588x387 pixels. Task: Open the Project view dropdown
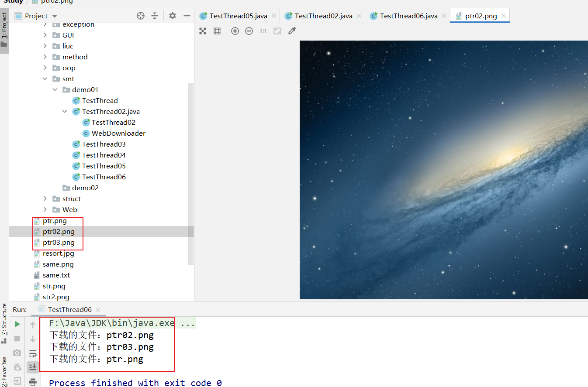pyautogui.click(x=55, y=16)
